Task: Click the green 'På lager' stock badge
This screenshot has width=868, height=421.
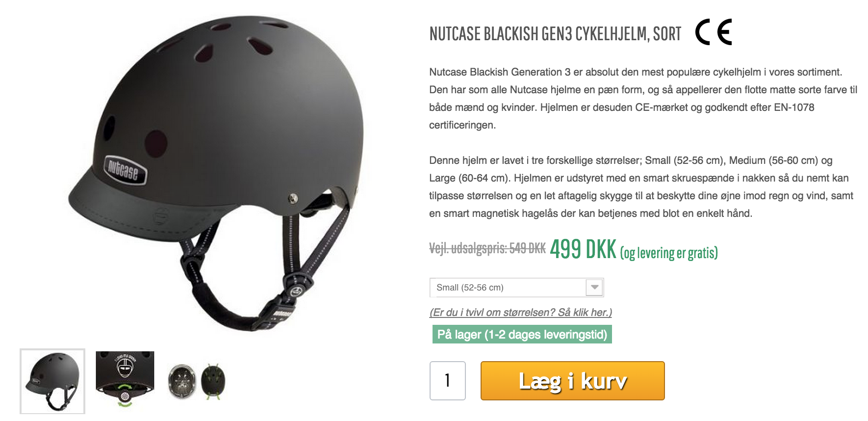Action: pyautogui.click(x=522, y=335)
